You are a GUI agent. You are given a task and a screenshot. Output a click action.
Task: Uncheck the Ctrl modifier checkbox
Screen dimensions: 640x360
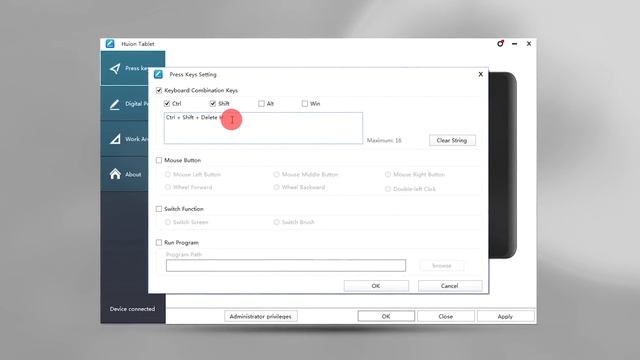(x=167, y=104)
